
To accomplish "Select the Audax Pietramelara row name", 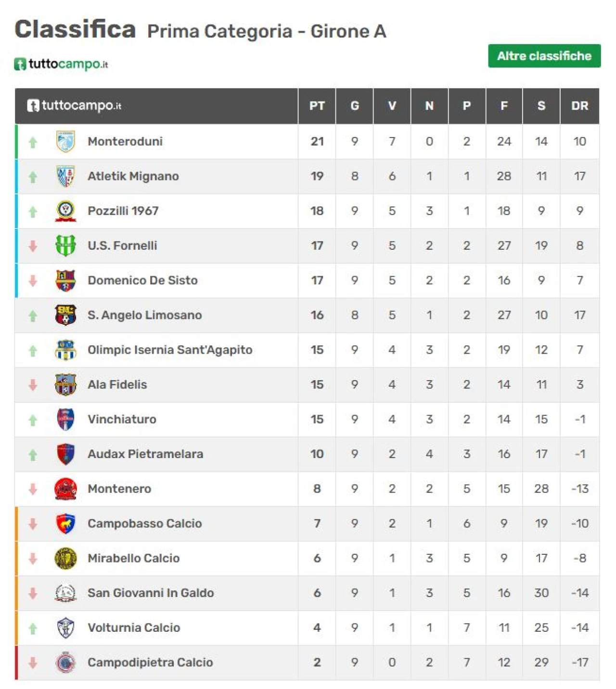I will pyautogui.click(x=145, y=454).
